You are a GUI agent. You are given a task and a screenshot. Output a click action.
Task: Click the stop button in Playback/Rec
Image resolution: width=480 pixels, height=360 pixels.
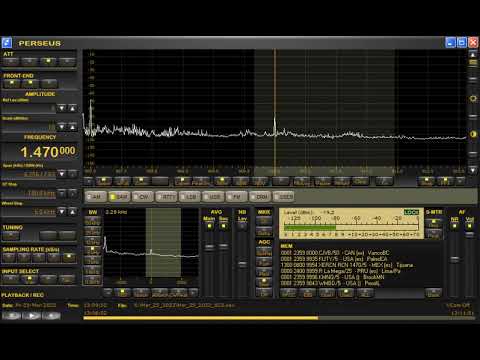click(x=11, y=315)
